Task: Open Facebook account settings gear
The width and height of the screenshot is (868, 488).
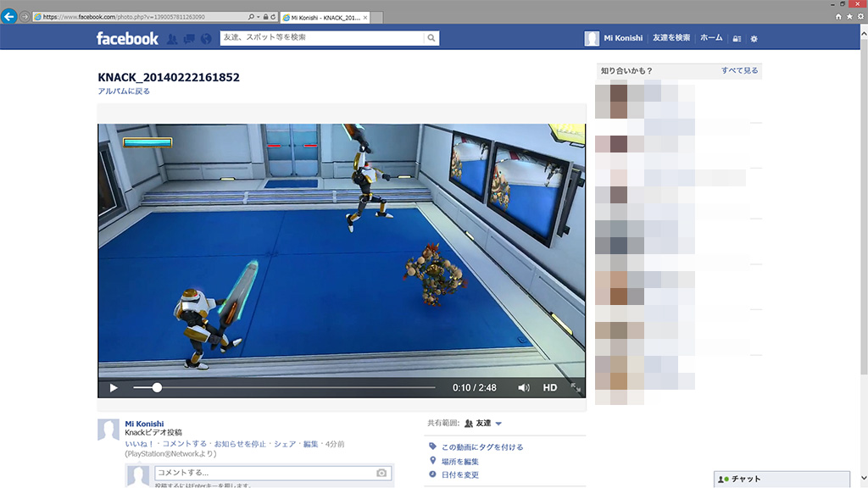Action: coord(754,39)
